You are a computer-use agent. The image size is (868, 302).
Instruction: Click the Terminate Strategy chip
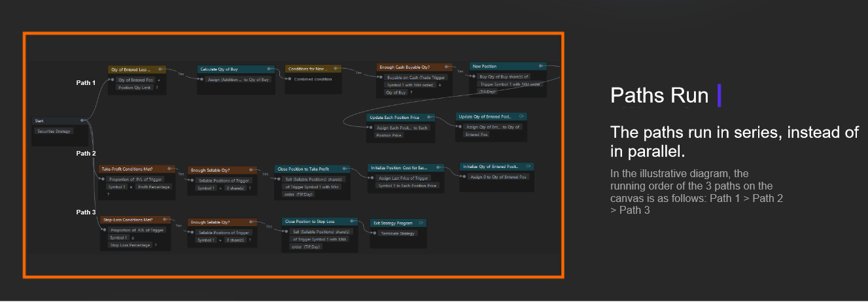pyautogui.click(x=399, y=233)
